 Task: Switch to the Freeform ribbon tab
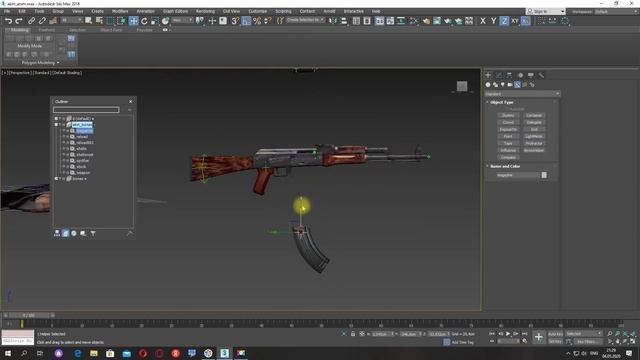click(47, 30)
